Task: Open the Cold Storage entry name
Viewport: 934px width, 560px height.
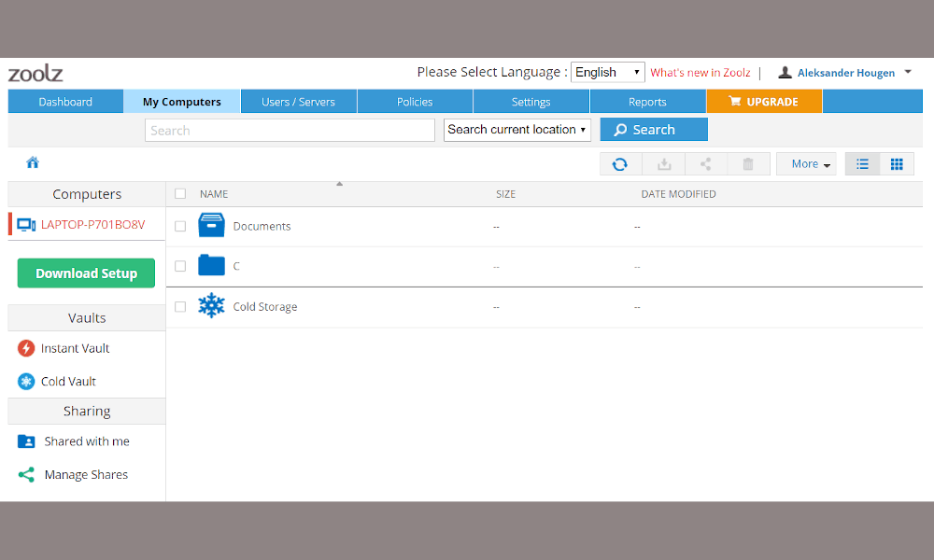Action: 265,306
